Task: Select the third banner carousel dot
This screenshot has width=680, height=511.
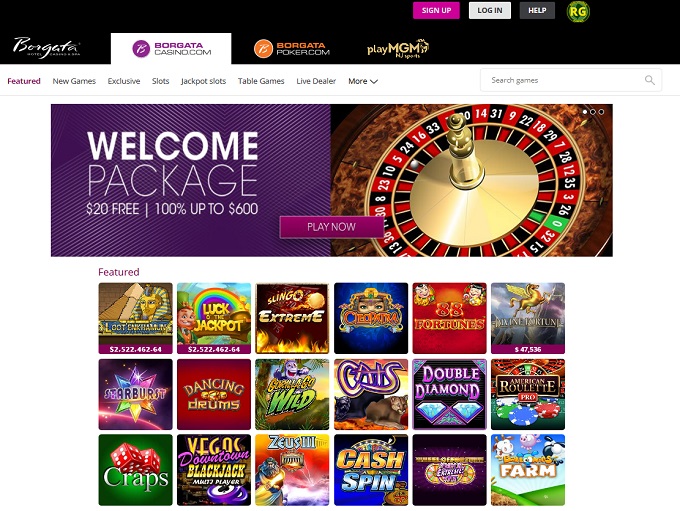Action: coord(601,112)
